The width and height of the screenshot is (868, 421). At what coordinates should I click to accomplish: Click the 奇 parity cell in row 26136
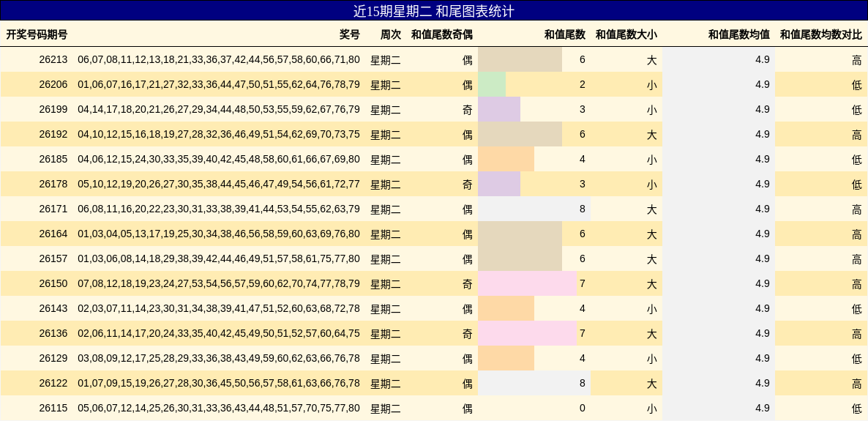[x=467, y=334]
